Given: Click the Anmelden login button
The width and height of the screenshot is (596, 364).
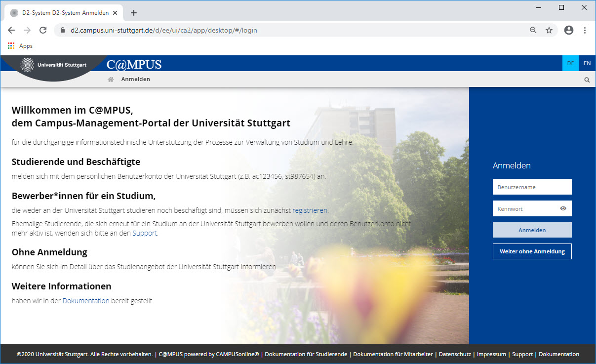Looking at the screenshot, I should pos(532,230).
